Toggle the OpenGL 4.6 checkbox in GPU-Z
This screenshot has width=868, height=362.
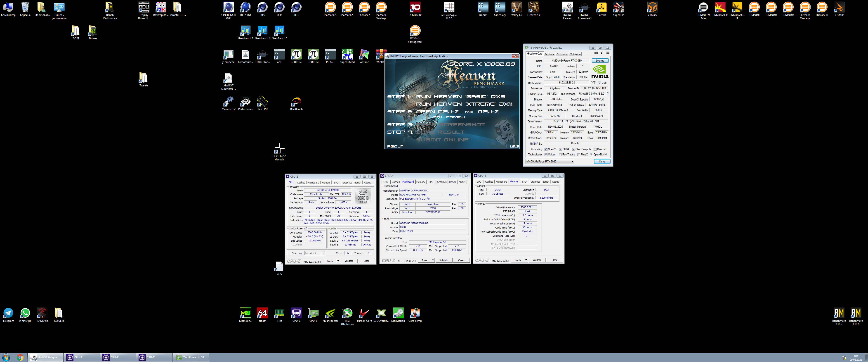tap(591, 155)
